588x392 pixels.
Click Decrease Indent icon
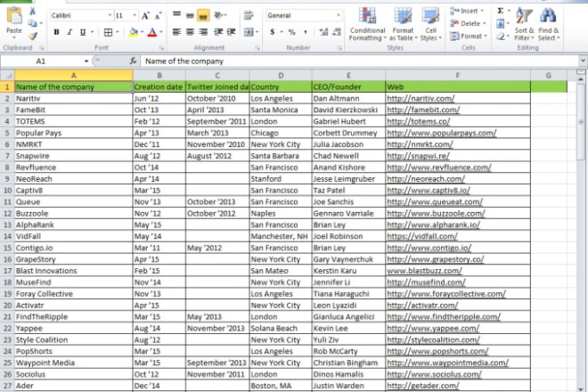click(x=218, y=32)
